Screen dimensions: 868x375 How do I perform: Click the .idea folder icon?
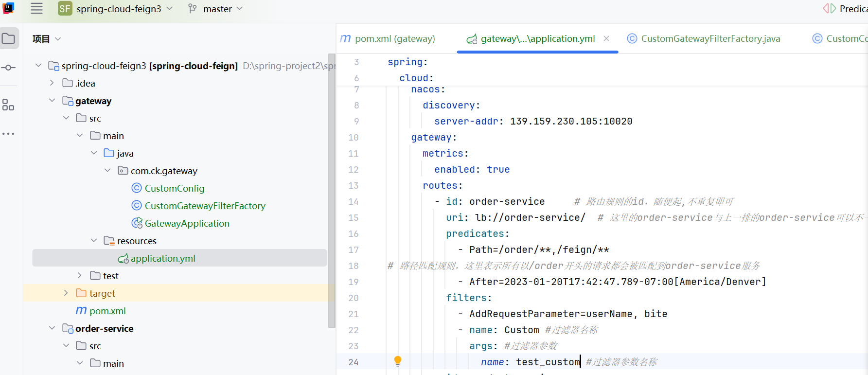coord(68,83)
